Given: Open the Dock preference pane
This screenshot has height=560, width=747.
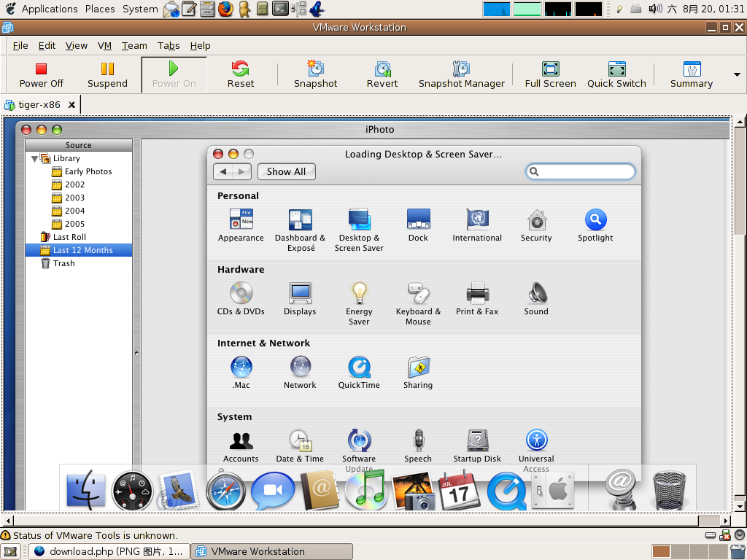Looking at the screenshot, I should click(x=418, y=225).
